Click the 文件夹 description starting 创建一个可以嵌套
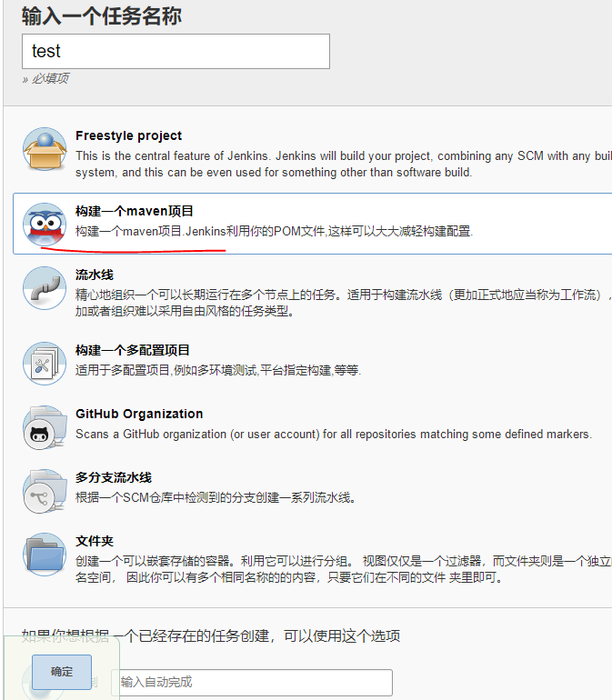 point(344,569)
